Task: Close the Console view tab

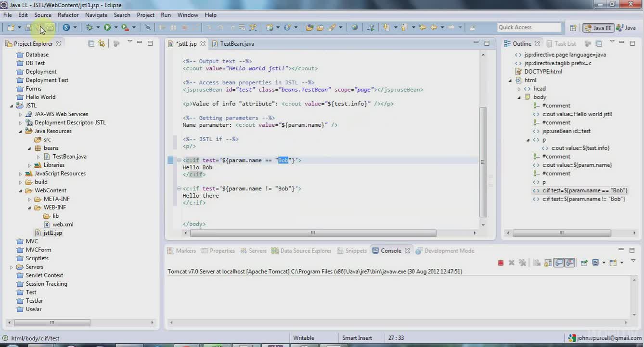Action: [x=407, y=251]
